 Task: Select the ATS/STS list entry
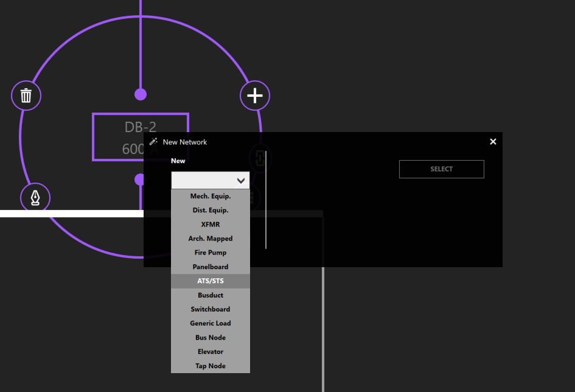211,281
